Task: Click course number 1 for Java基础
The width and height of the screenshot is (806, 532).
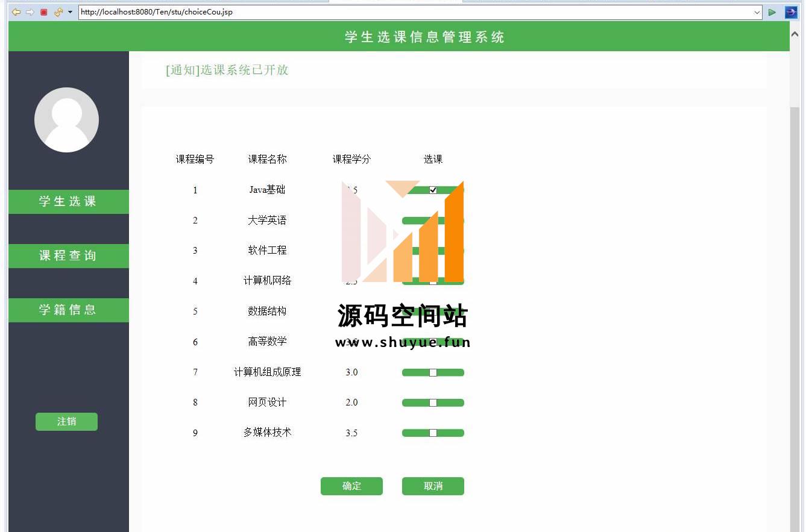Action: coord(195,190)
